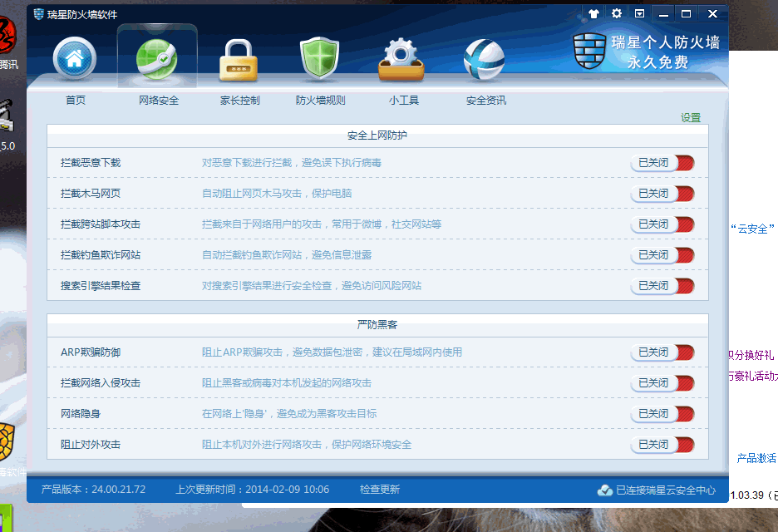Enable ARP欺骗防御 switch
The height and width of the screenshot is (532, 778).
click(662, 352)
